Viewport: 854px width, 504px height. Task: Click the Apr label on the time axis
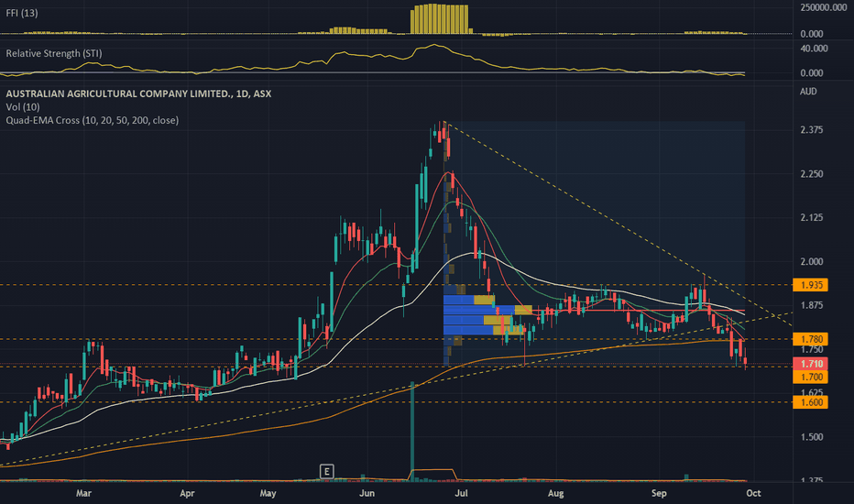click(x=187, y=493)
